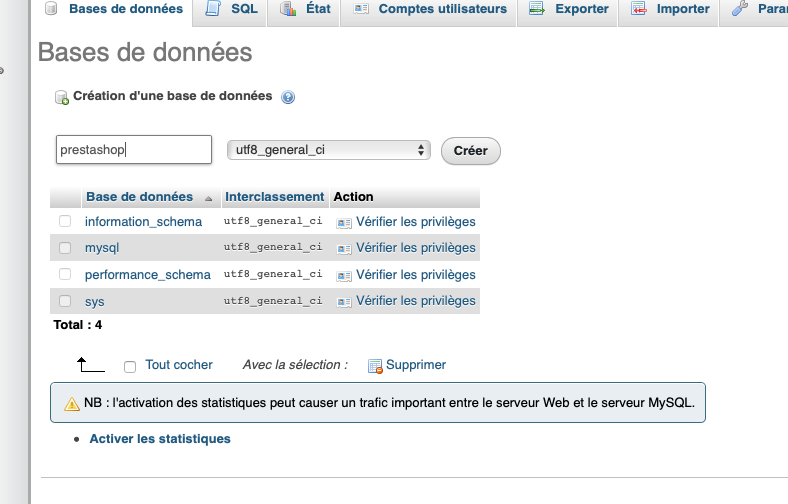Open the sys database link
This screenshot has width=788, height=504.
94,301
